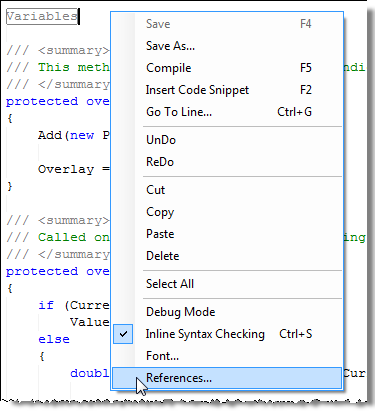This screenshot has width=375, height=411.
Task: Choose Save As... from the context menu
Action: [x=227, y=46]
